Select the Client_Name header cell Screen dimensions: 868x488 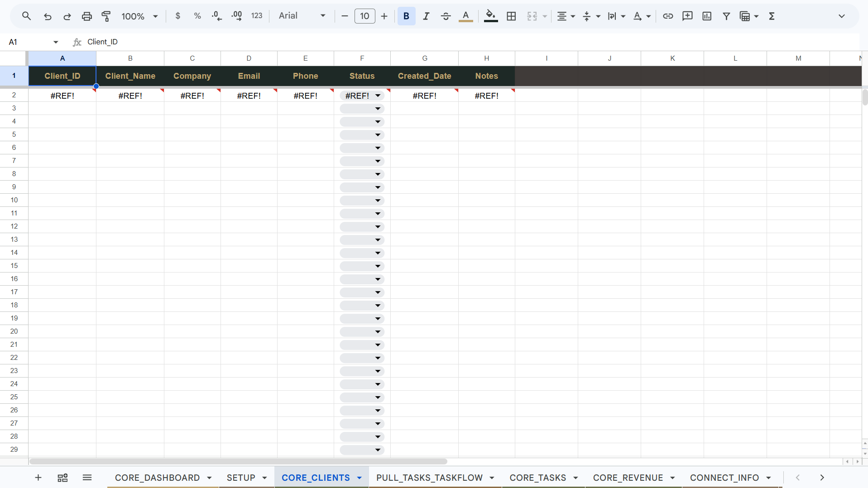[x=130, y=76]
